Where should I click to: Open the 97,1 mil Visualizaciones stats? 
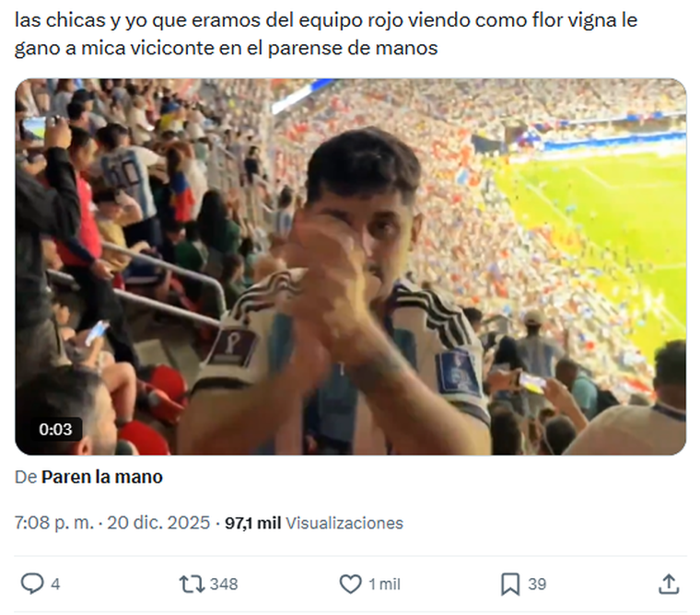pos(314,523)
